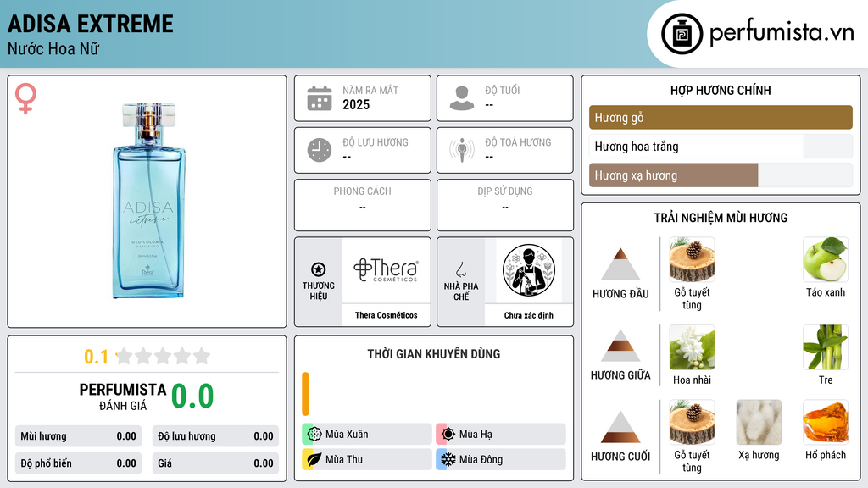The width and height of the screenshot is (868, 488).
Task: Click the orange recommended time bar
Action: pos(305,394)
